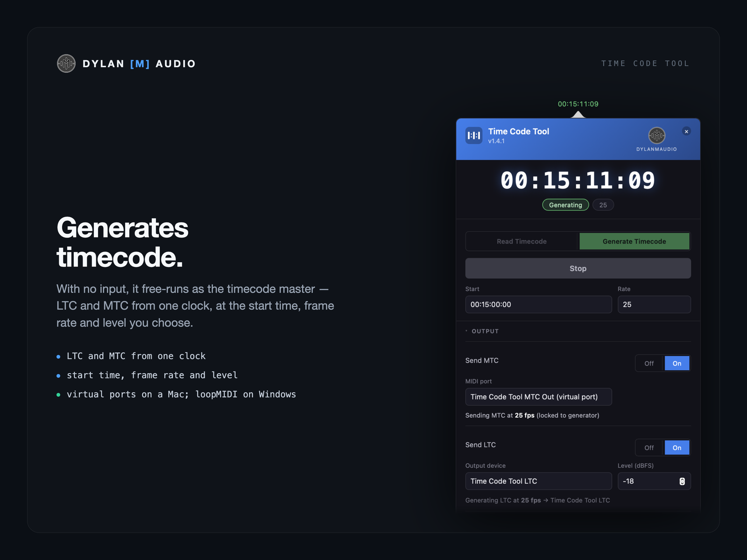Turn Send LTC off
The width and height of the screenshot is (747, 560).
[x=649, y=448]
